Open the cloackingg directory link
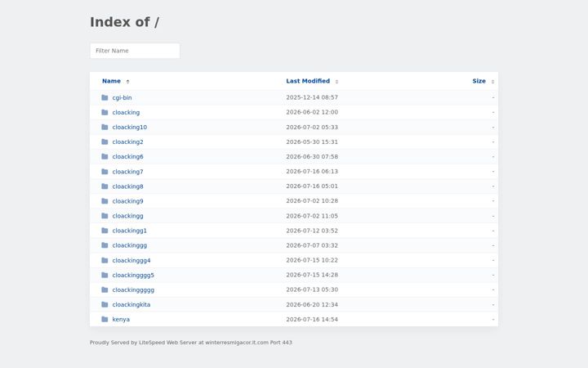Image resolution: width=588 pixels, height=368 pixels. tap(128, 216)
